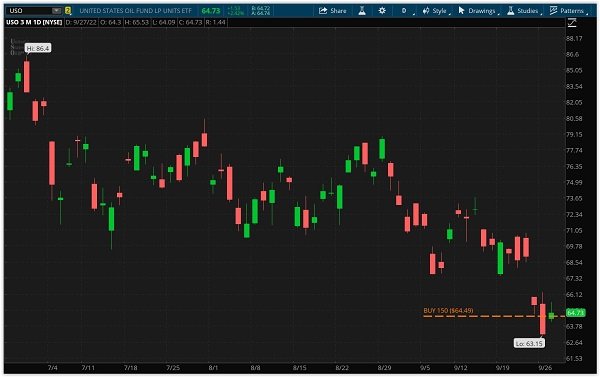The image size is (600, 377).
Task: Click the D: 9/27/22 date readout
Action: [81, 22]
